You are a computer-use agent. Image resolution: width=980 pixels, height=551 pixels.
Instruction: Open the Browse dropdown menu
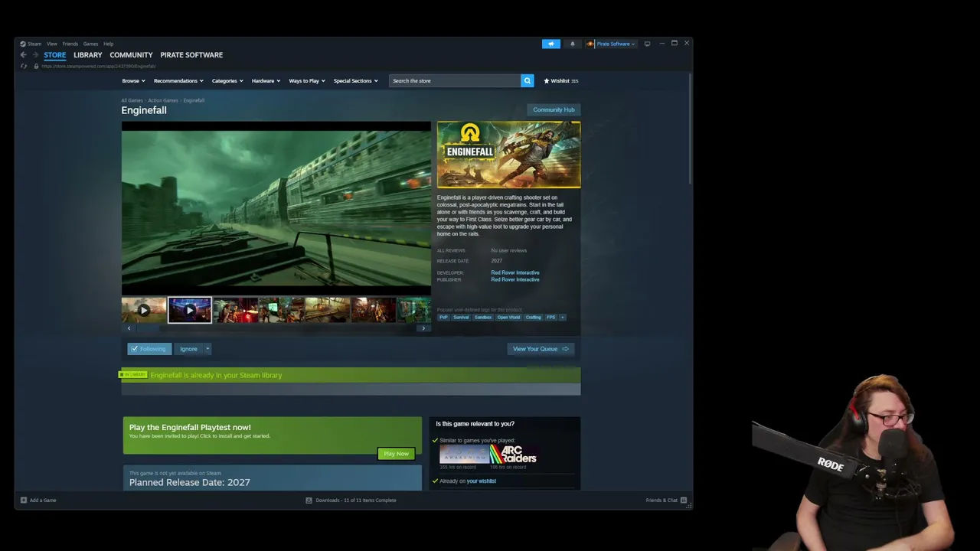pyautogui.click(x=133, y=80)
